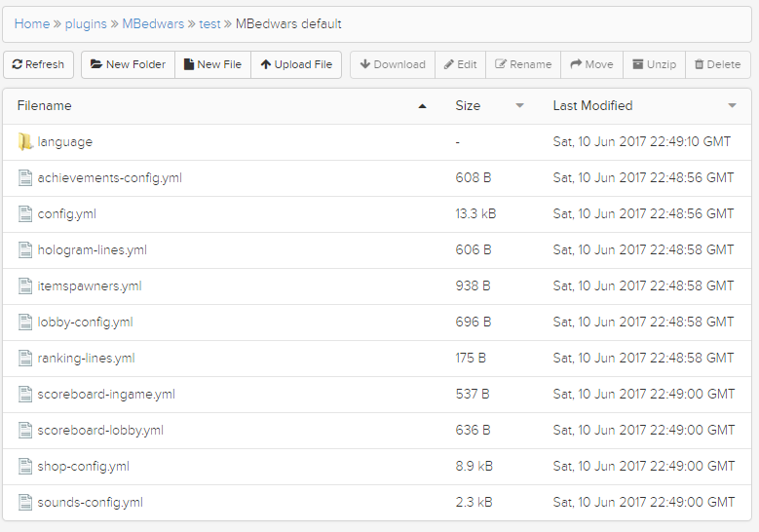
Task: Click the 537 B size cell
Action: pos(473,394)
